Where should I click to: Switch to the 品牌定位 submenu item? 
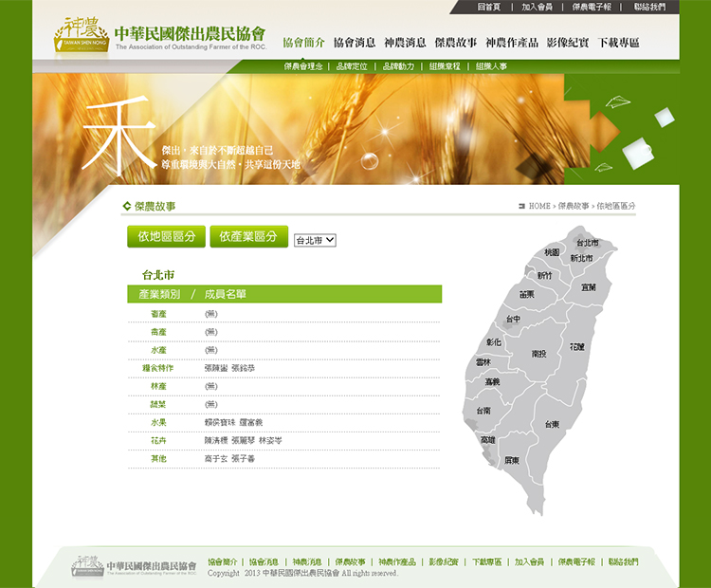click(353, 66)
